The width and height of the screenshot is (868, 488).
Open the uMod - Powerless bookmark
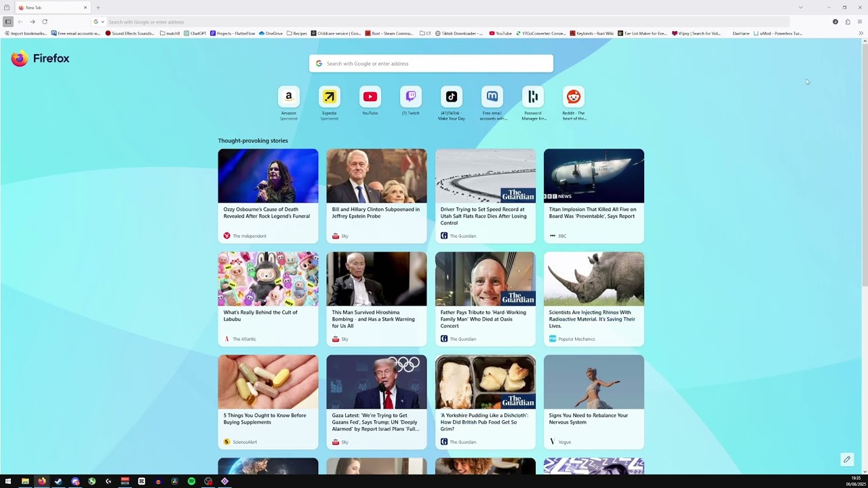coord(778,33)
